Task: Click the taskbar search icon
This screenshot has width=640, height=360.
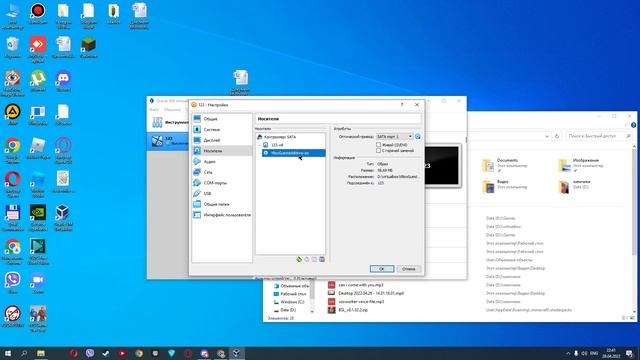Action: (24, 353)
